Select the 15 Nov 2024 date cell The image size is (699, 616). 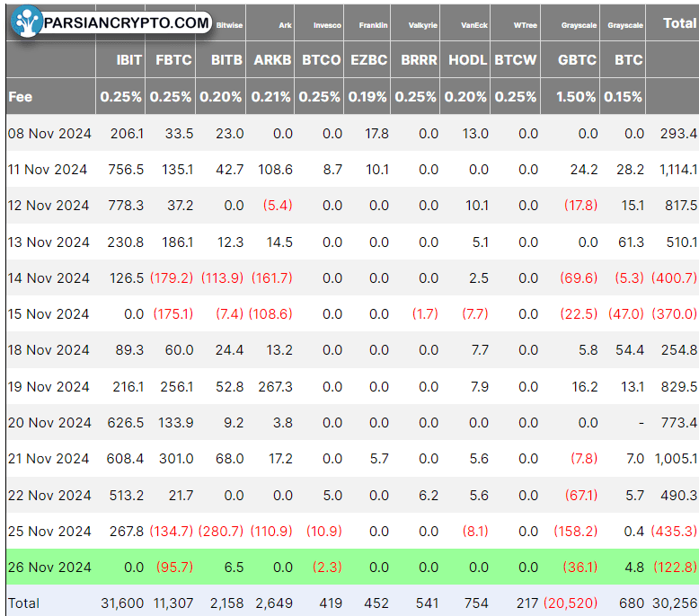click(x=49, y=314)
